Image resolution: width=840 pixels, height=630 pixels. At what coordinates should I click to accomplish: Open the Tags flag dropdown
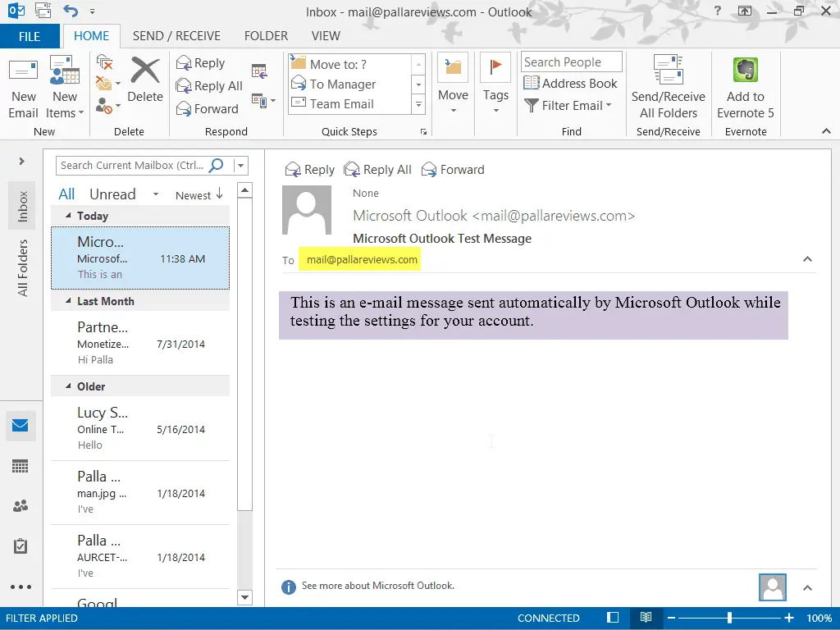coord(495,84)
